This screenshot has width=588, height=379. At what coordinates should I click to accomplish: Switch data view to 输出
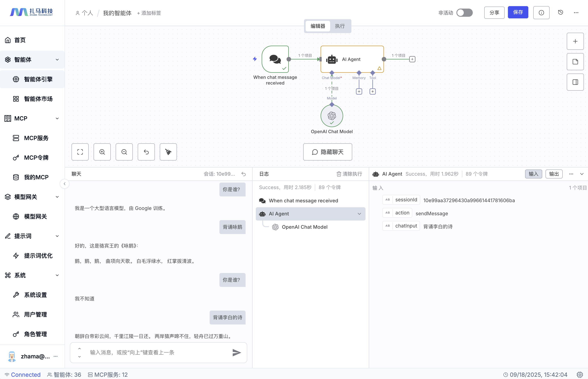point(554,174)
